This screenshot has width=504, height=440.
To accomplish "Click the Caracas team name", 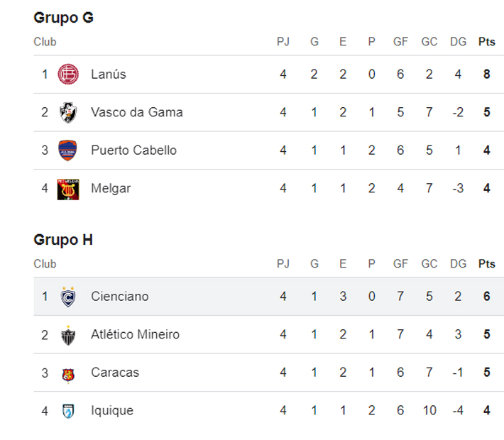I will coord(115,373).
